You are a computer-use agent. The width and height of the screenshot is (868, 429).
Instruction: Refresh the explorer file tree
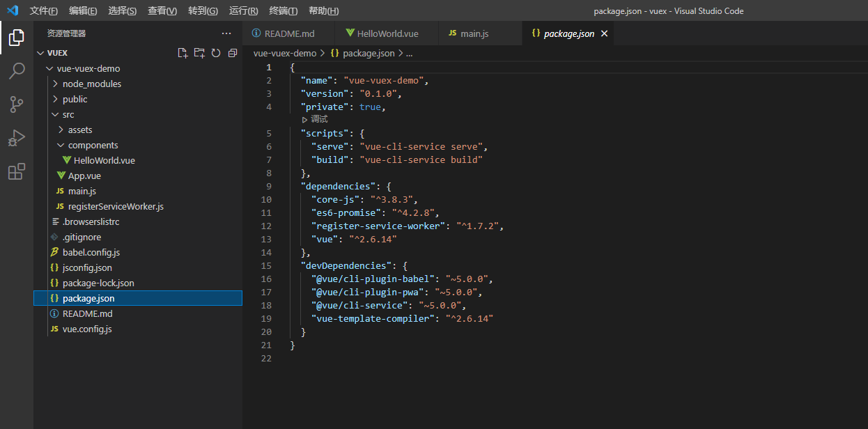coord(216,53)
